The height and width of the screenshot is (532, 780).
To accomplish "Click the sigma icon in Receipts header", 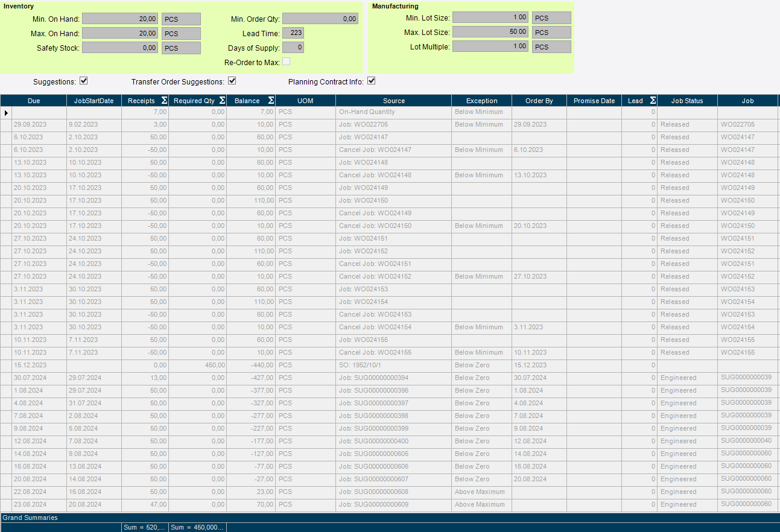I will point(163,101).
